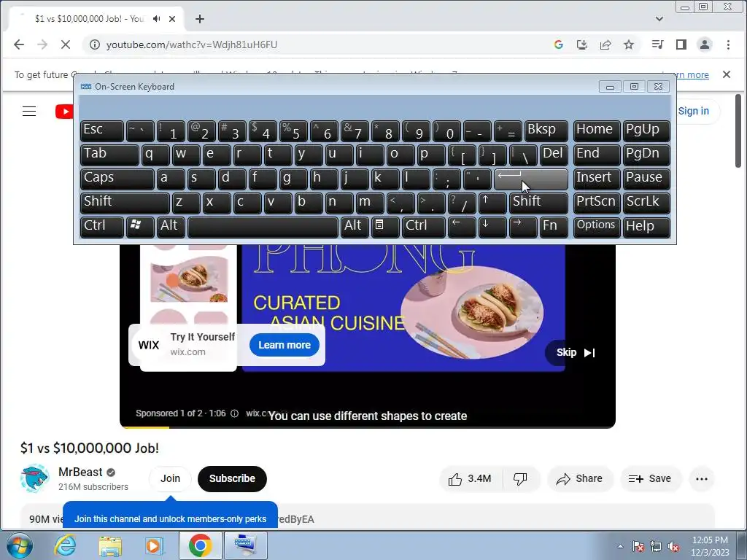Click the left arrow key
Viewport: 747px width, 560px height.
tap(461, 227)
